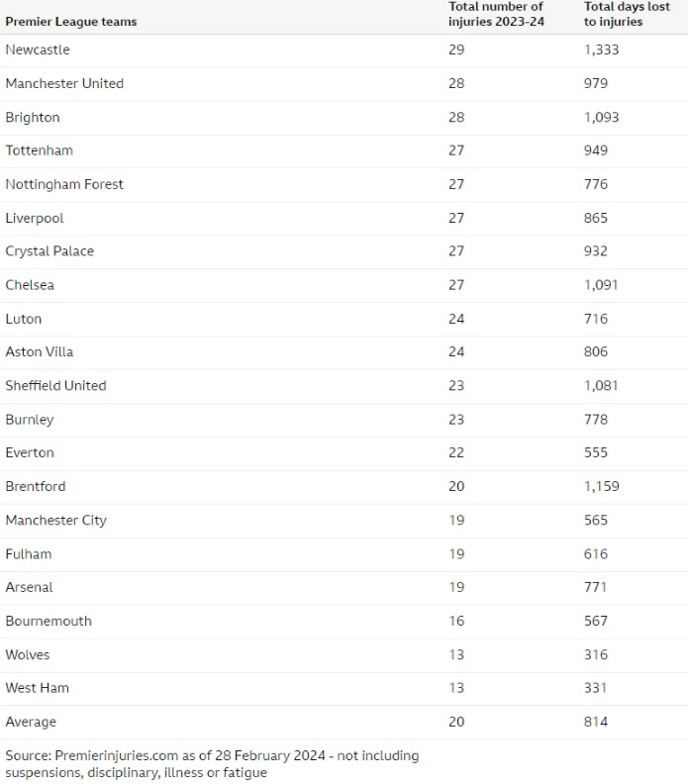This screenshot has height=784, width=688.
Task: Select the Aston Villa team name
Action: click(x=40, y=352)
